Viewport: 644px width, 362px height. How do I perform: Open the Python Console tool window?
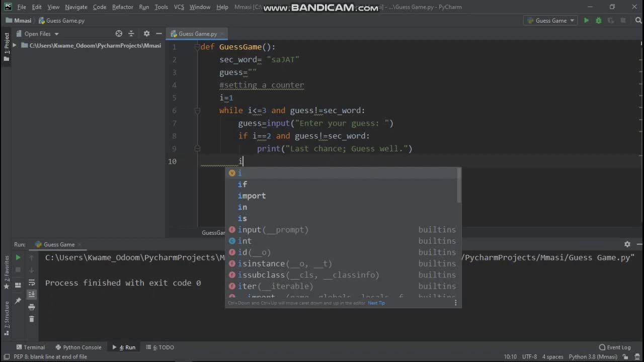coord(78,347)
